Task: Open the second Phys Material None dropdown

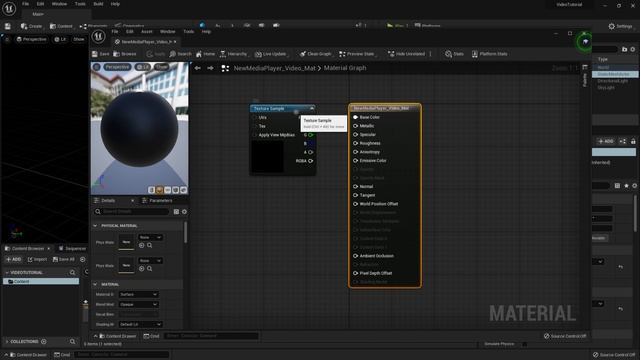Action: click(150, 260)
